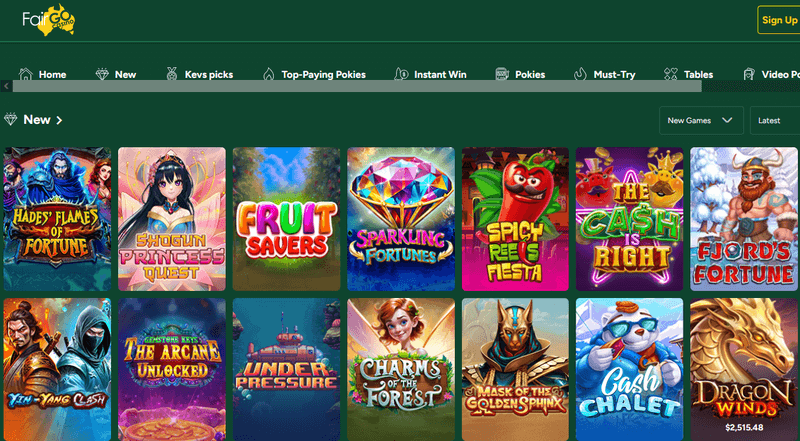Screen dimensions: 800x441
Task: Click the money bag Instant Win icon
Action: click(x=401, y=75)
